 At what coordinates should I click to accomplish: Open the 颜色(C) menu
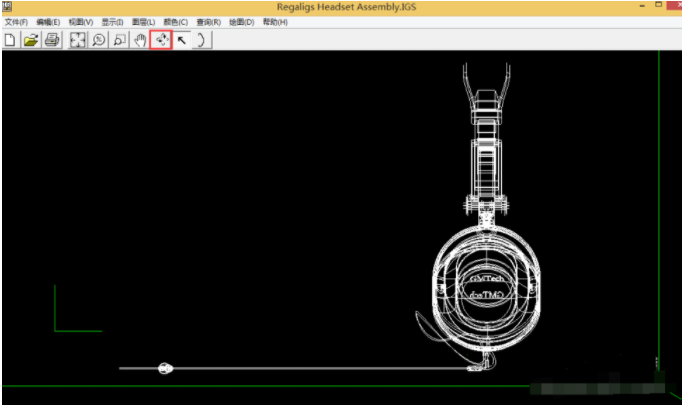click(x=176, y=22)
